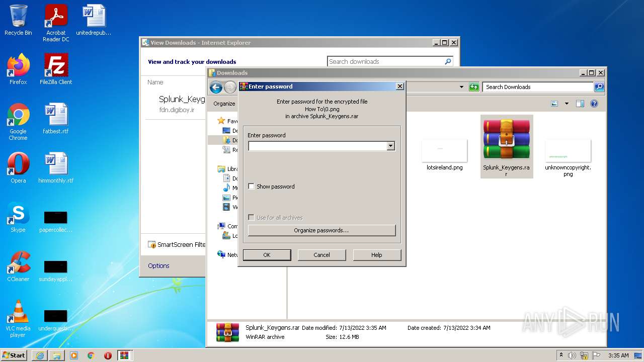Launch Acrobat Reader DC shortcut
The width and height of the screenshot is (644, 362).
[x=56, y=23]
